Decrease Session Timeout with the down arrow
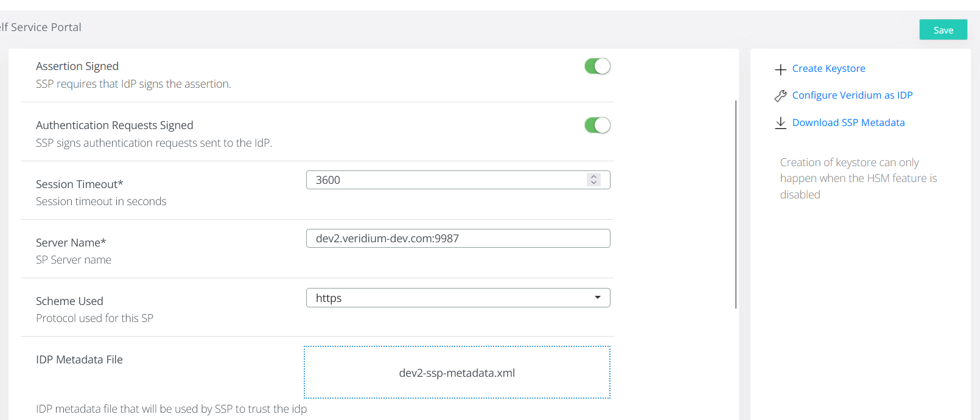 coord(593,183)
